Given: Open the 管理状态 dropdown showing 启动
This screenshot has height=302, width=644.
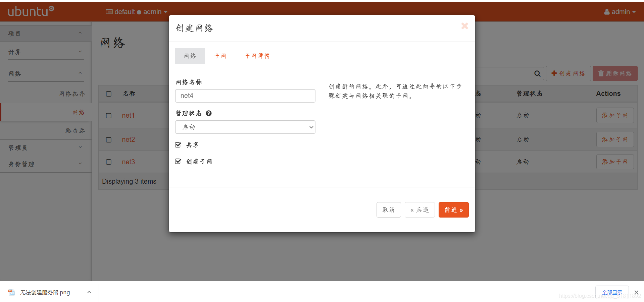Looking at the screenshot, I should (x=245, y=127).
